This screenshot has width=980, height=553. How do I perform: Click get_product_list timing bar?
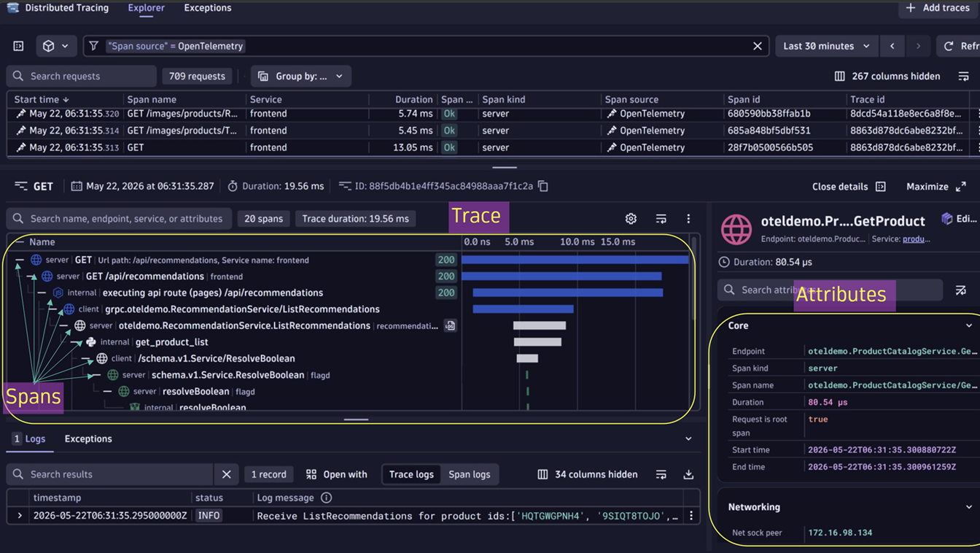click(537, 342)
